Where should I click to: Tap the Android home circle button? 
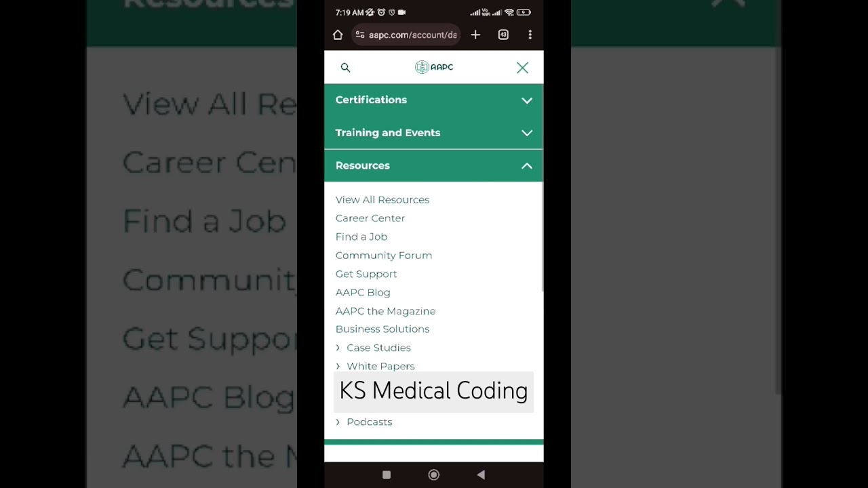tap(434, 475)
